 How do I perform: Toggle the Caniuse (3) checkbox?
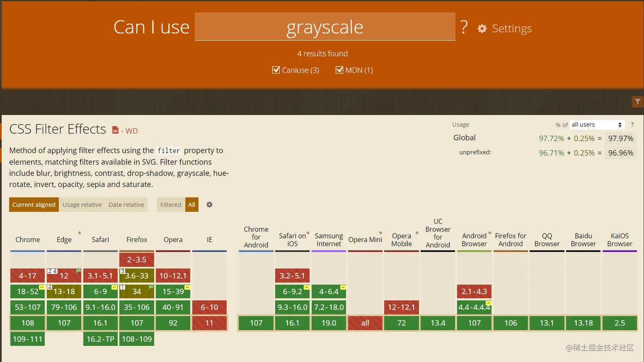point(276,70)
